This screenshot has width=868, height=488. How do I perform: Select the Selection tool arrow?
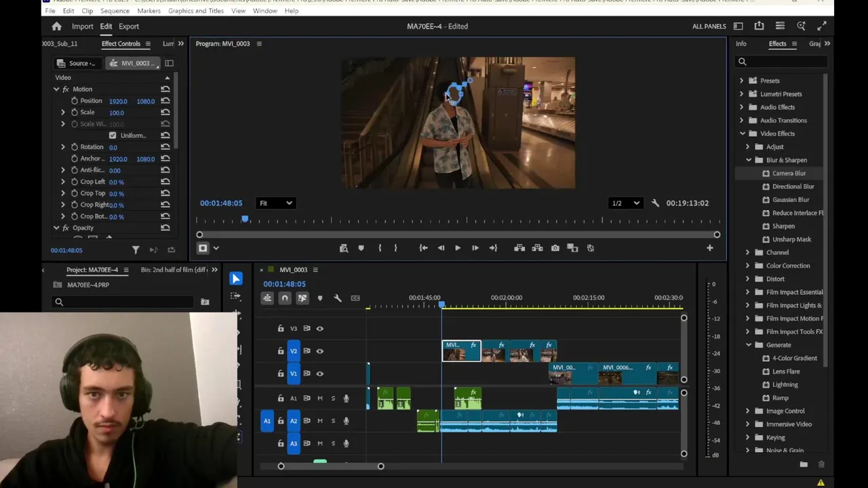(236, 279)
